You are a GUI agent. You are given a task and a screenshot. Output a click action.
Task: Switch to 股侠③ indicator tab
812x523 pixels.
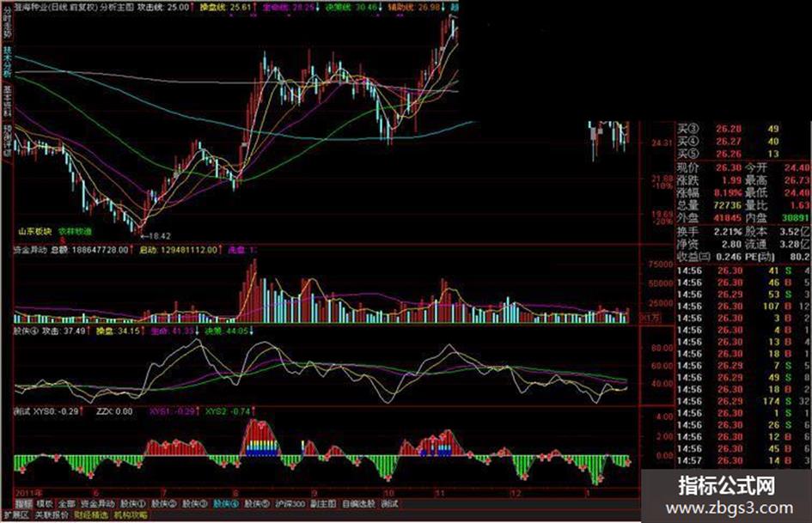(x=195, y=503)
